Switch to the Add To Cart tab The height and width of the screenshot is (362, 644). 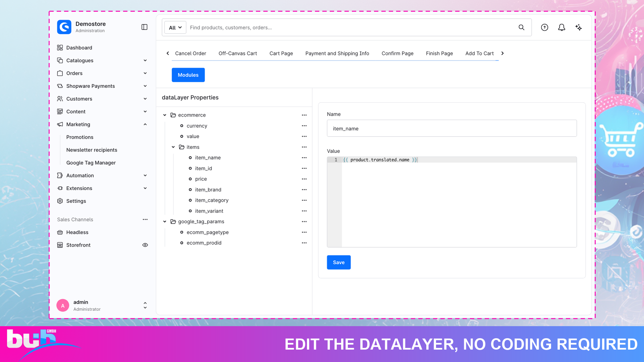(x=479, y=53)
